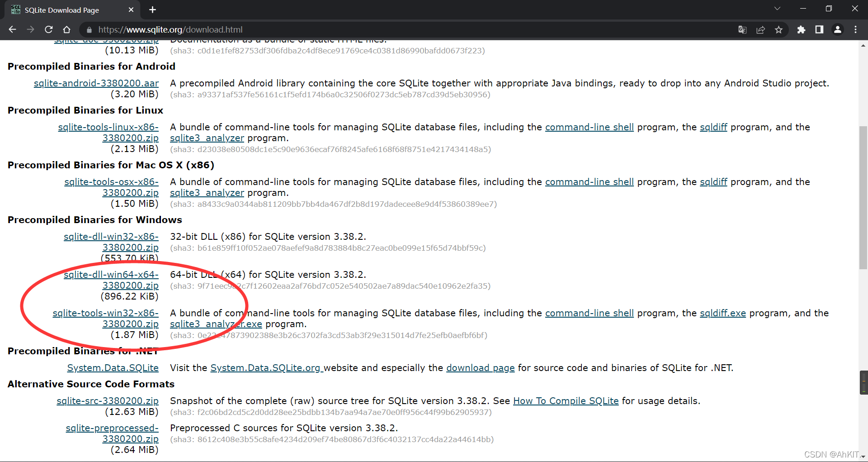Image resolution: width=868 pixels, height=462 pixels.
Task: Click the 64-bit DLL (x64) description text
Action: click(268, 275)
